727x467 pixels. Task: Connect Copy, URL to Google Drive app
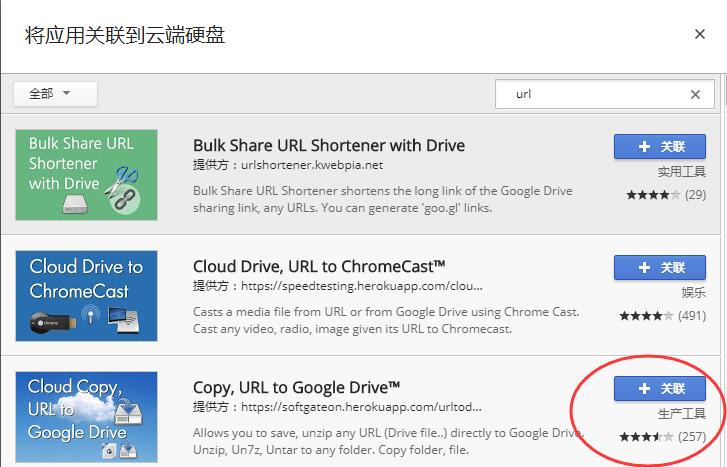(x=660, y=389)
